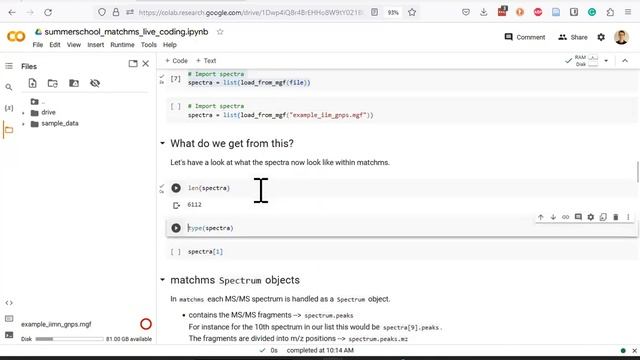
Task: Open the user account avatar
Action: point(621,37)
